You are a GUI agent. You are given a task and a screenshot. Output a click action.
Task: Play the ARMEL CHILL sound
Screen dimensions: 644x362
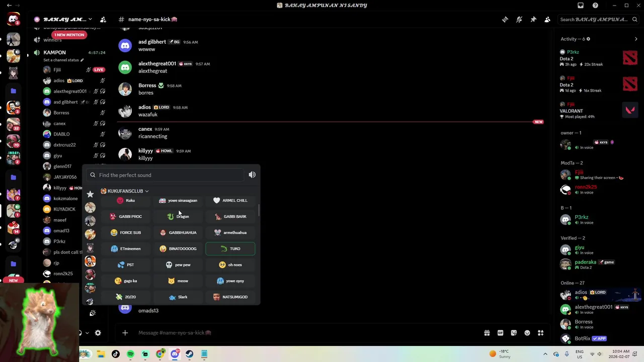tap(230, 200)
